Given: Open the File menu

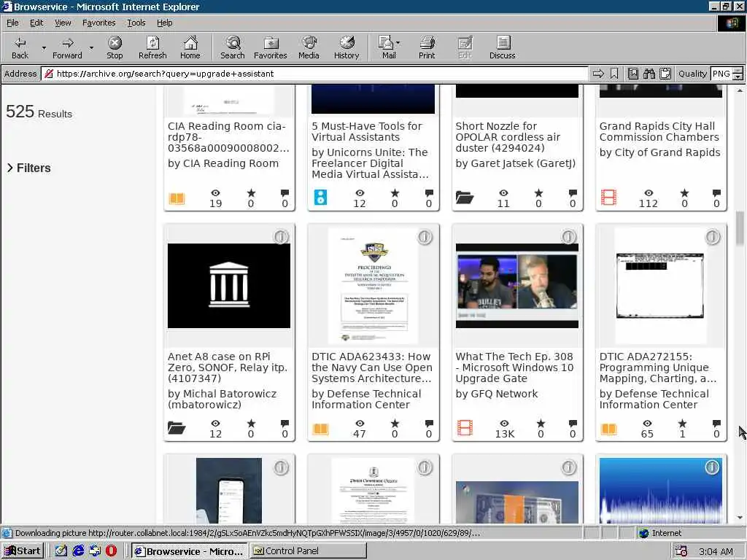Looking at the screenshot, I should tap(12, 23).
